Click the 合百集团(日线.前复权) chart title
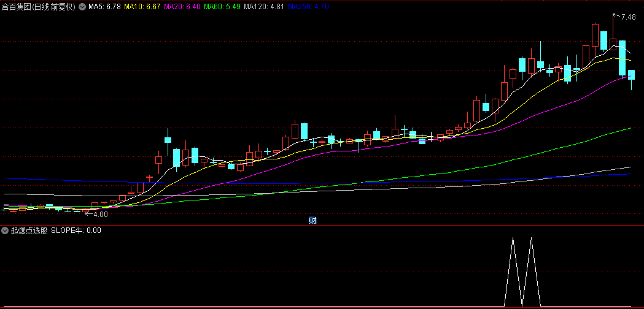 (39, 7)
